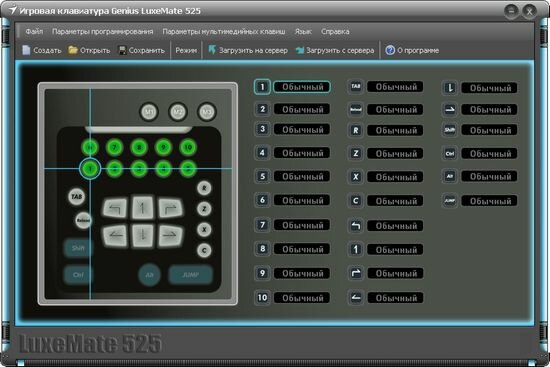Open Параметры программирования menu

102,32
